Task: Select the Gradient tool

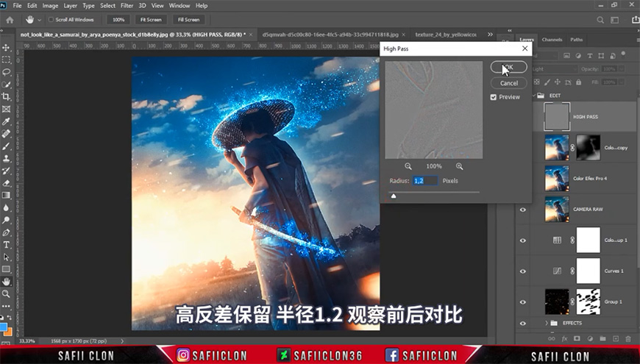Action: (6, 195)
